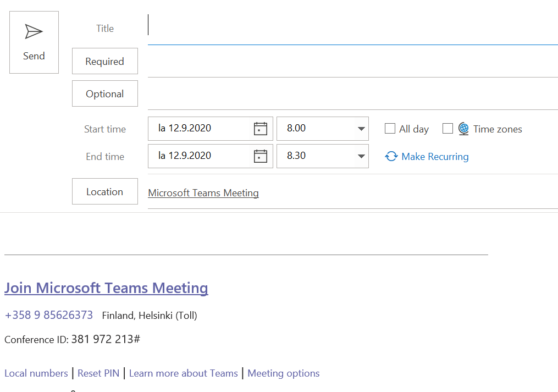Click the Required attendees button
This screenshot has width=558, height=392.
coord(104,61)
